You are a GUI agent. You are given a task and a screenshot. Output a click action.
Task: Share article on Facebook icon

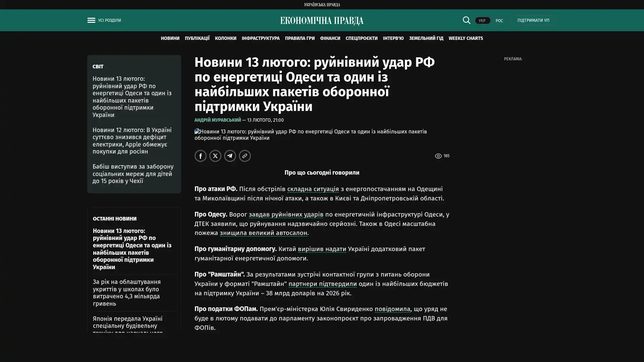coord(201,156)
